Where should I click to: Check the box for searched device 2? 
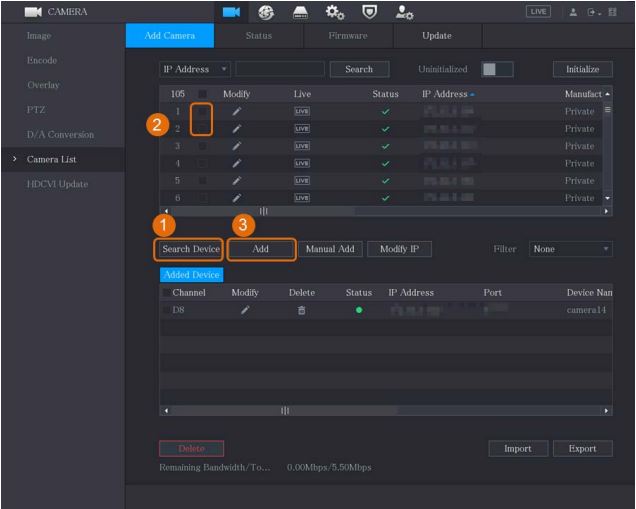(202, 129)
